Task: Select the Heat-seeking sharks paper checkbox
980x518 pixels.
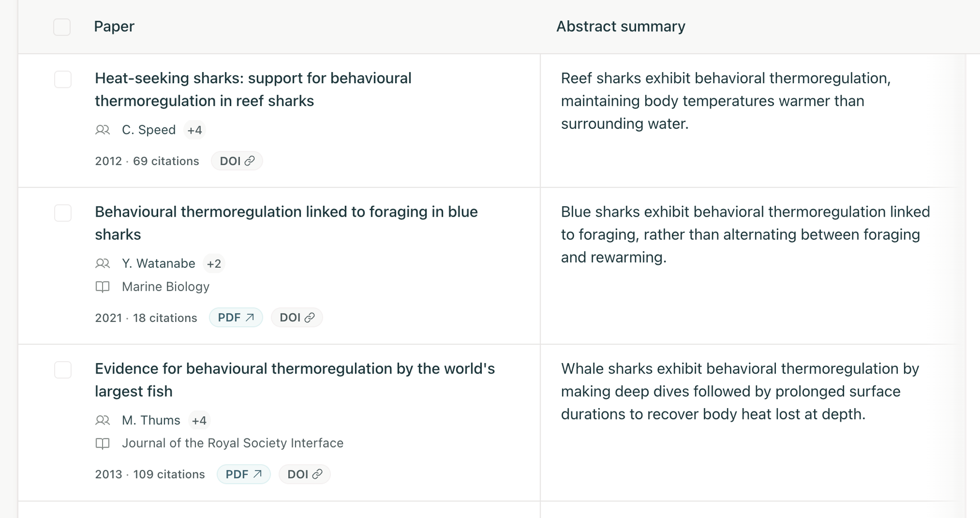Action: click(x=63, y=79)
